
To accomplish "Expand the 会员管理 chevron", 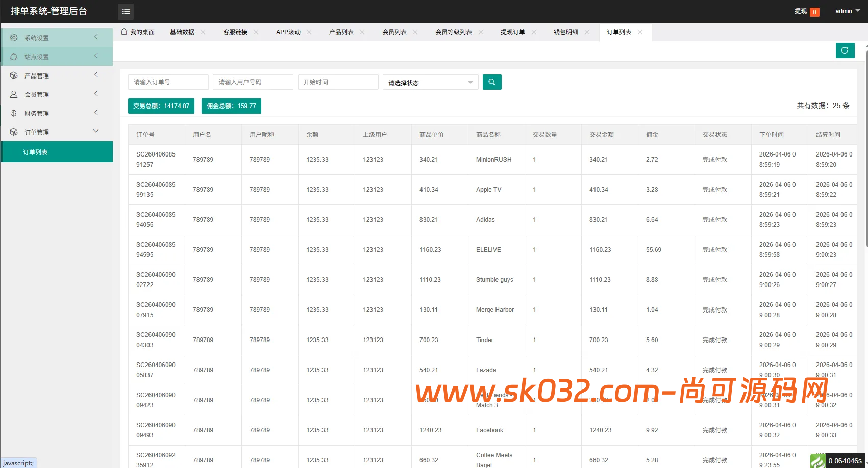I will [96, 93].
